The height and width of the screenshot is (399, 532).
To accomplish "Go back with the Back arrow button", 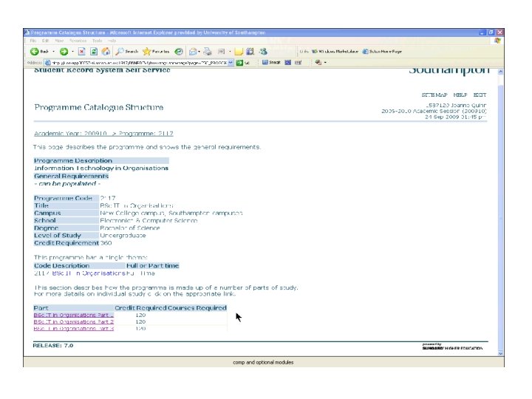I will pos(39,52).
